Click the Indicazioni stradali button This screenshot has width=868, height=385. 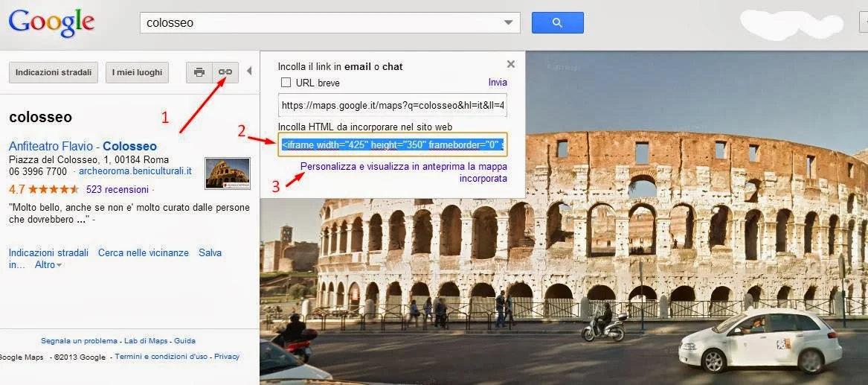54,72
